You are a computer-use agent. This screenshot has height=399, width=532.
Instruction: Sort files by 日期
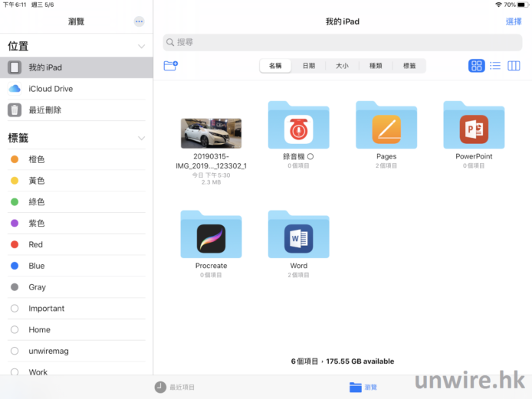[308, 66]
